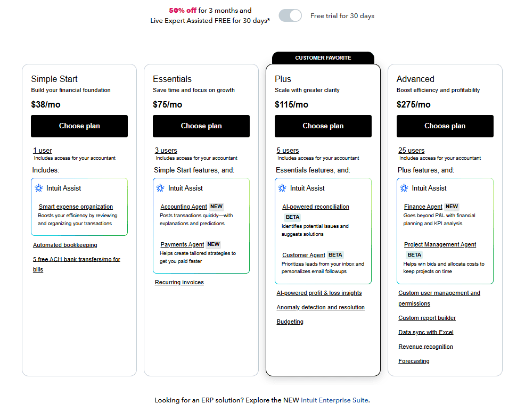Screen dimensions: 525x420
Task: Click the Intuit Assist icon in Simple Start
Action: pos(38,188)
